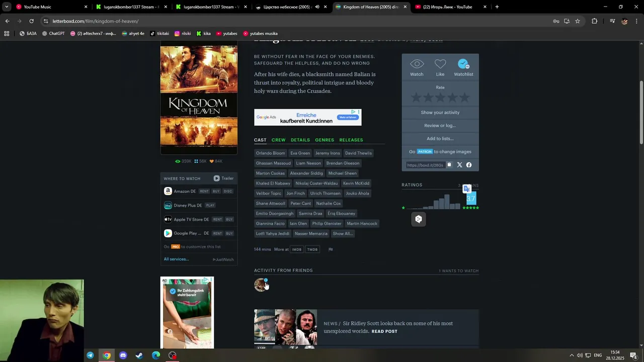Image resolution: width=644 pixels, height=362 pixels.
Task: Open tikitaki bookmark
Action: [159, 34]
